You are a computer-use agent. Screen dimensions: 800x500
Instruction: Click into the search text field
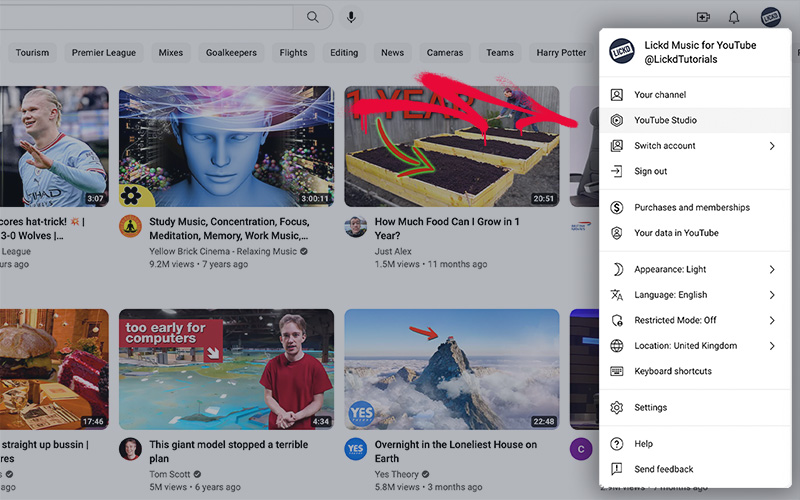[146, 17]
